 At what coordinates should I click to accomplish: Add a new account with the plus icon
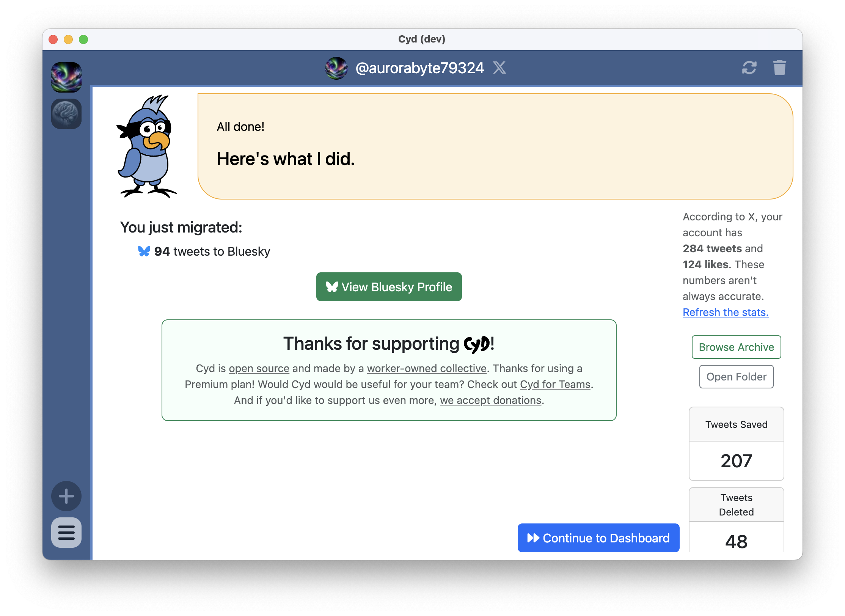tap(66, 496)
